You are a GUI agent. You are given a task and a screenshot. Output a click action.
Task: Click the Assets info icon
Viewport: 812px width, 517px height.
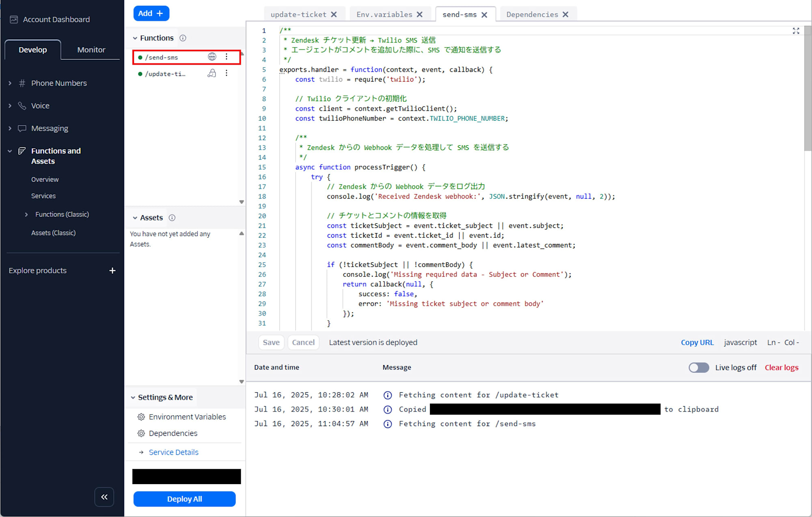point(172,218)
